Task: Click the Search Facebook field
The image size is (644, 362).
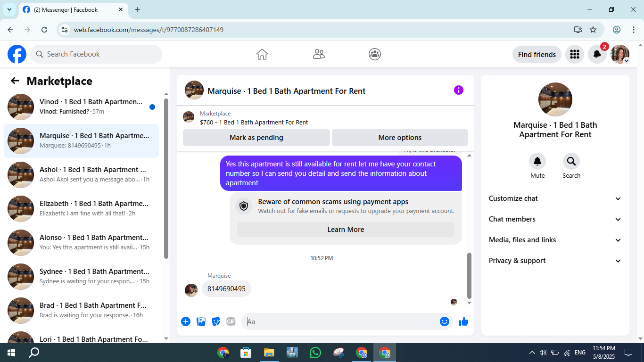Action: coord(96,54)
